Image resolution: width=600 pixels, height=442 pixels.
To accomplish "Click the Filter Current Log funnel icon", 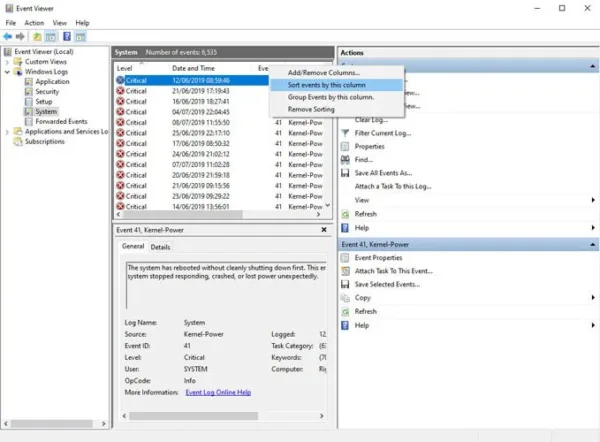I will point(345,133).
